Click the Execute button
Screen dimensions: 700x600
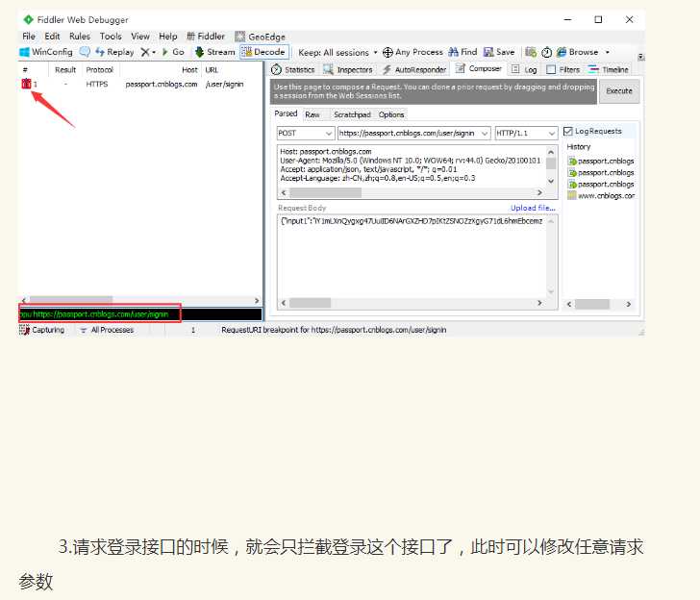pyautogui.click(x=619, y=91)
